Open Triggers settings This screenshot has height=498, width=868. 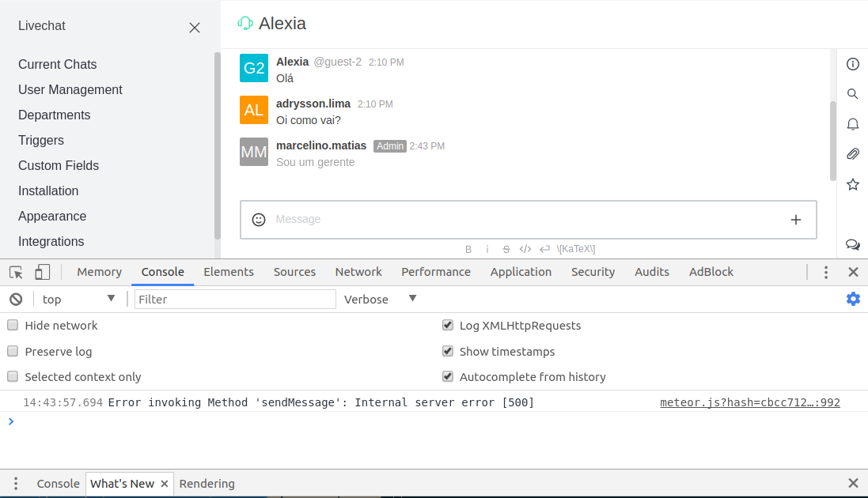(41, 141)
